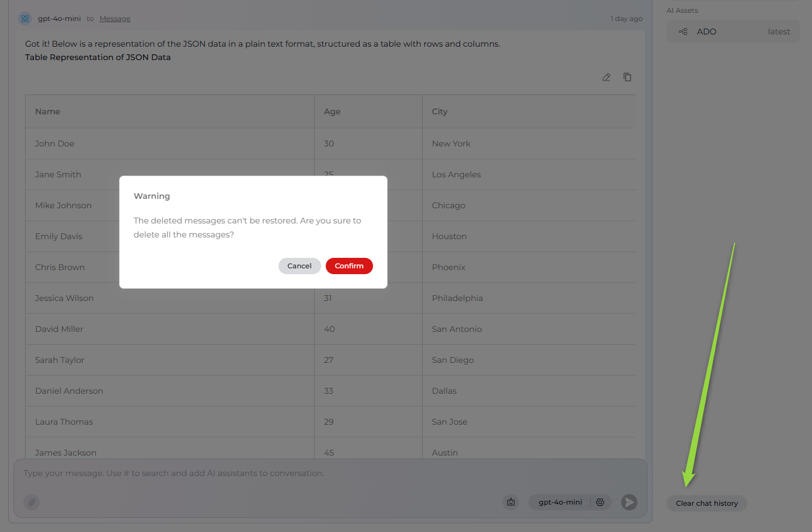This screenshot has width=812, height=532.
Task: Select the John Doe cell
Action: (x=170, y=143)
